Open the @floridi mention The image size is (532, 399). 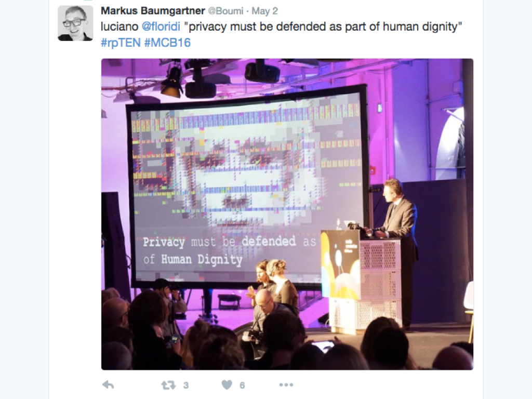[161, 26]
